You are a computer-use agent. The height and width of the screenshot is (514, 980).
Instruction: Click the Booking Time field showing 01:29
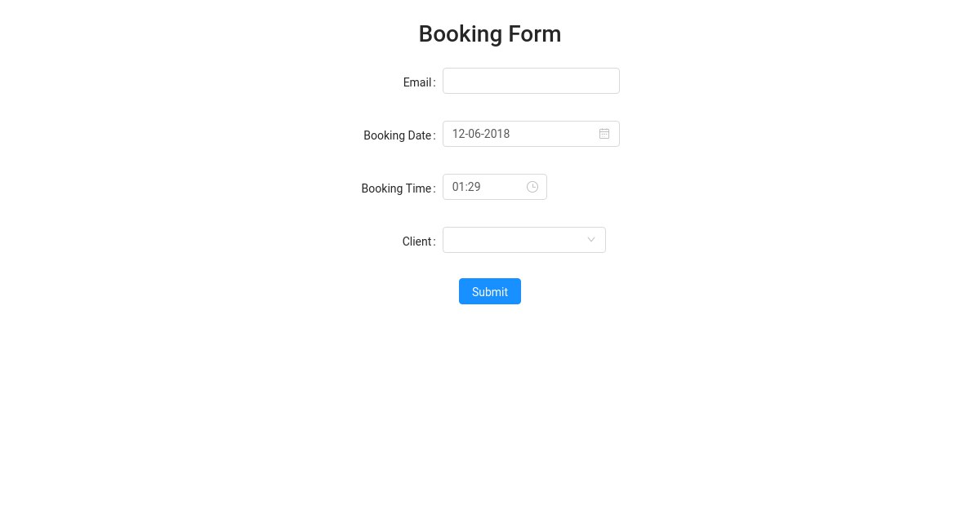click(495, 187)
